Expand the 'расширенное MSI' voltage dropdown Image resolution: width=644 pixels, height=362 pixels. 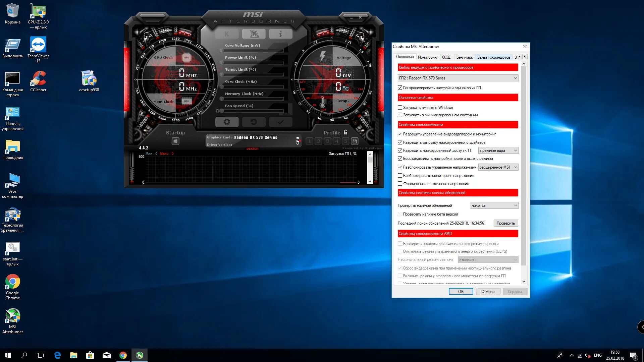pos(498,167)
